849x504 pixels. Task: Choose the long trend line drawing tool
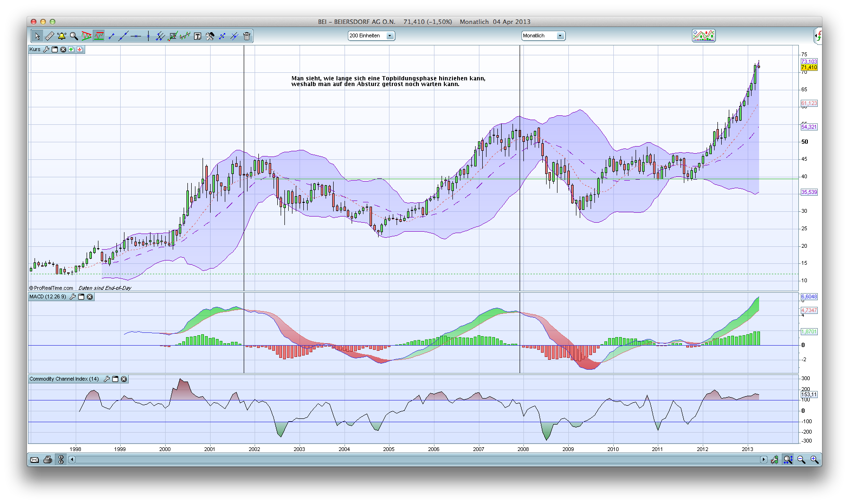124,36
